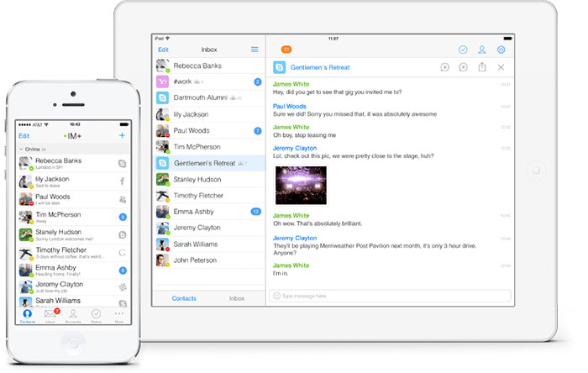Tap Skype icon beside Gentlemen's Retreat chat title

point(280,67)
